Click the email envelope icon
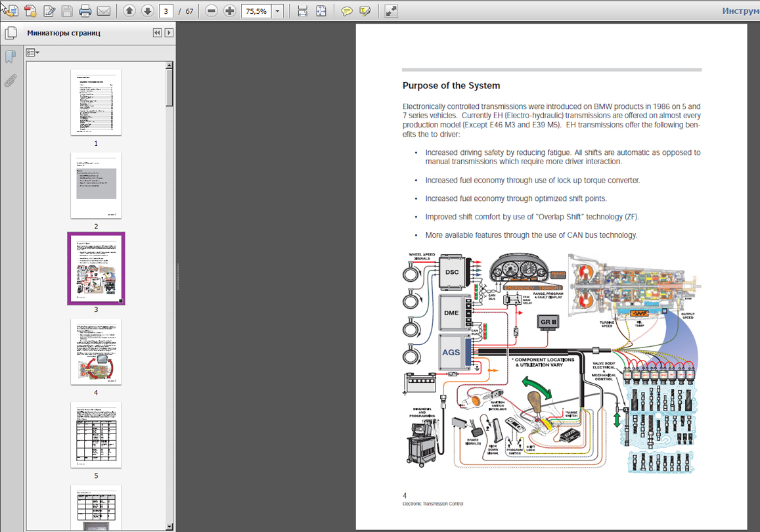This screenshot has height=532, width=760. 103,11
